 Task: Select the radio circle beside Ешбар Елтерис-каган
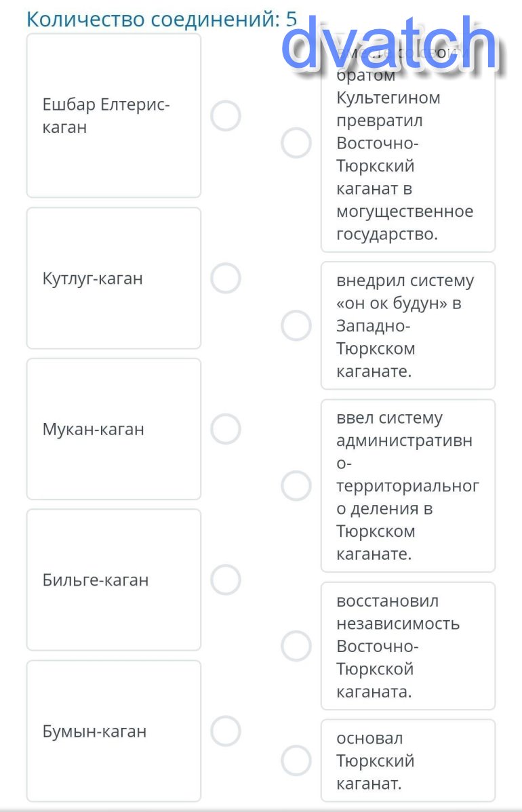[x=226, y=116]
